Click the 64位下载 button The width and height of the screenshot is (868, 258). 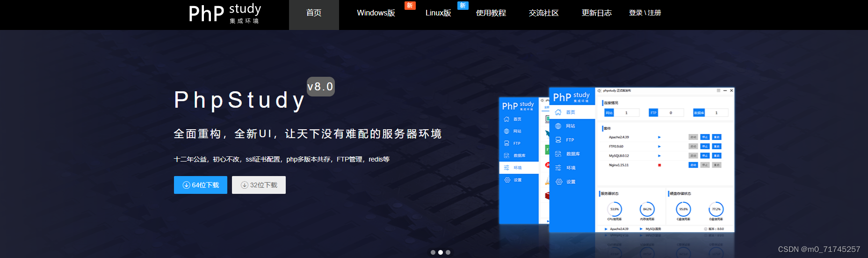(x=201, y=185)
